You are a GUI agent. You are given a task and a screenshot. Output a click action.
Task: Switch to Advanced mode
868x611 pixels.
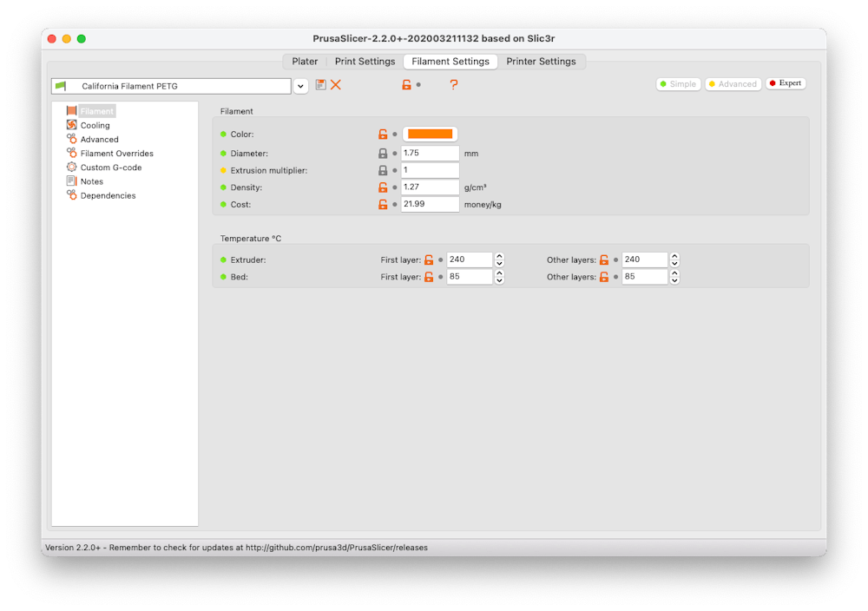pos(733,84)
